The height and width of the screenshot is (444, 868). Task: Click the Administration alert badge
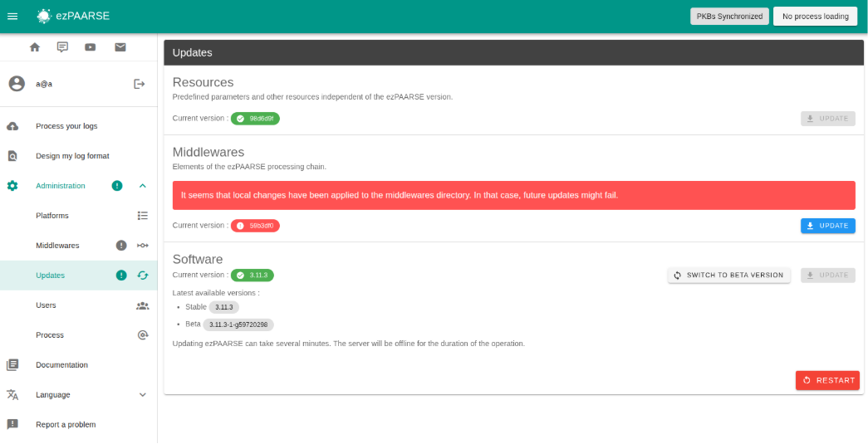[x=117, y=186]
